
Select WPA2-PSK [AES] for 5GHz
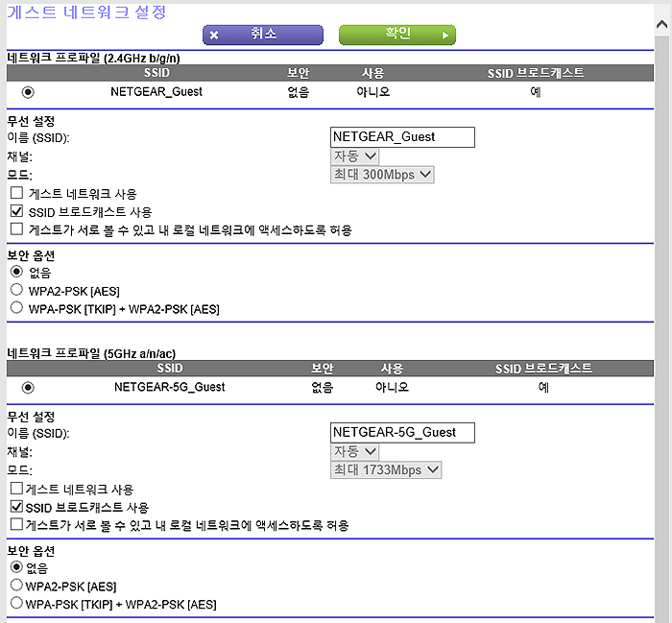tap(16, 586)
